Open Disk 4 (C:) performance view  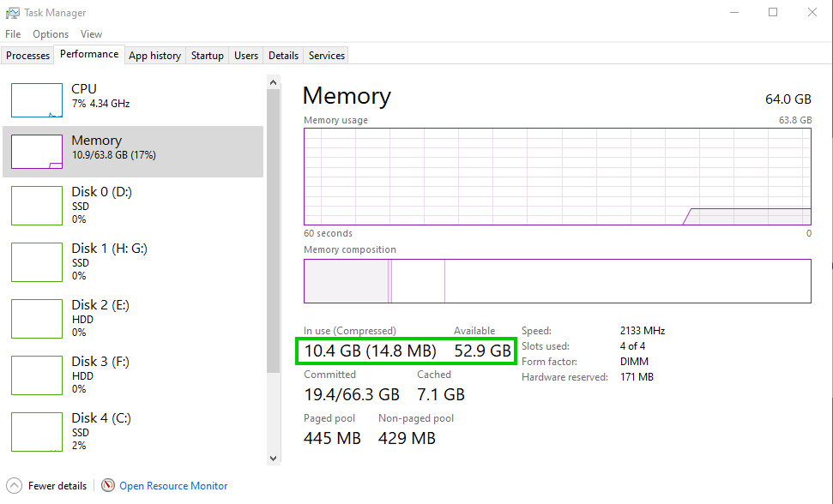coord(133,432)
